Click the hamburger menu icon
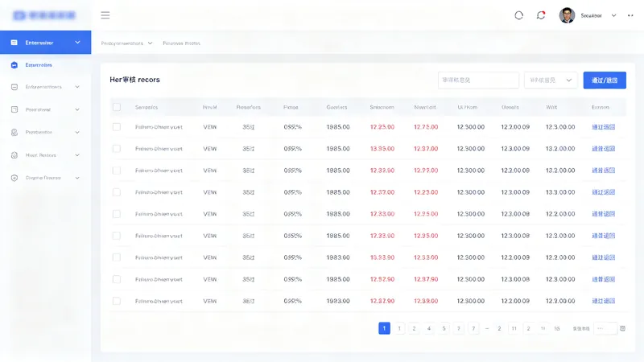 (105, 15)
